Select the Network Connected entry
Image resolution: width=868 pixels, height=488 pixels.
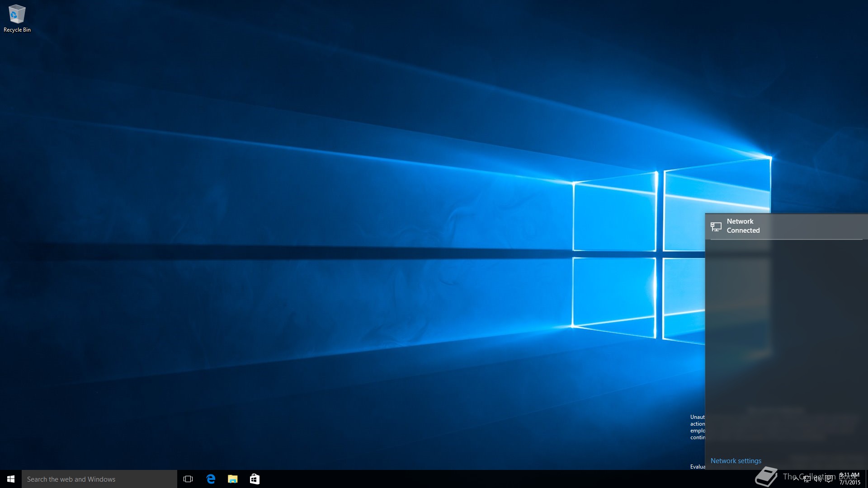tap(787, 226)
